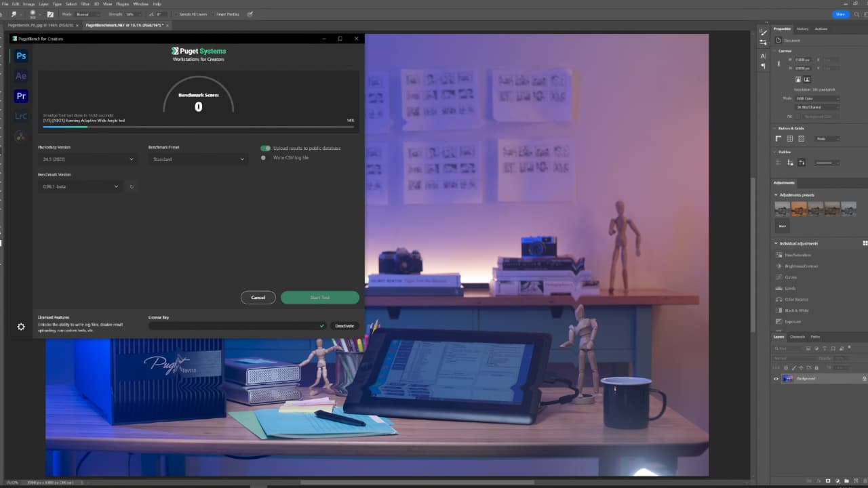The width and height of the screenshot is (868, 488).
Task: Open the Photoshop Version dropdown
Action: tap(87, 159)
